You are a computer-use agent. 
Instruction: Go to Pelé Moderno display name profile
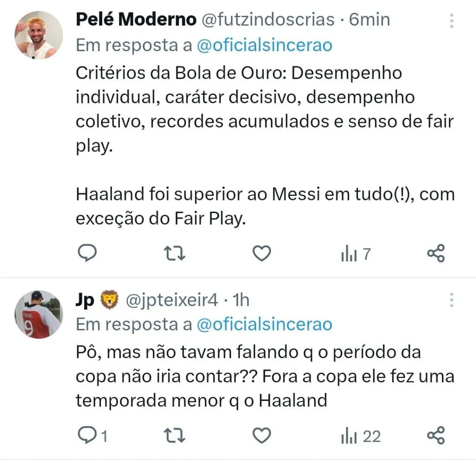(x=136, y=20)
